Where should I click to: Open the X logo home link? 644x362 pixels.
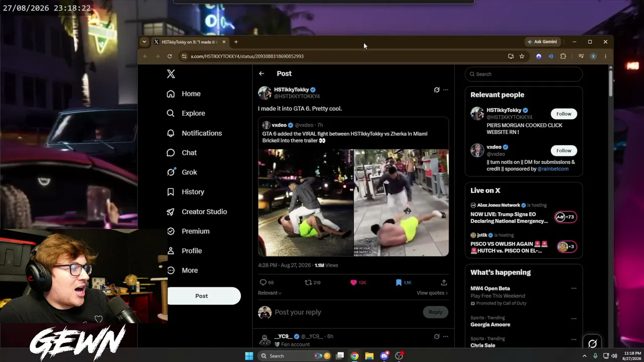tap(171, 74)
